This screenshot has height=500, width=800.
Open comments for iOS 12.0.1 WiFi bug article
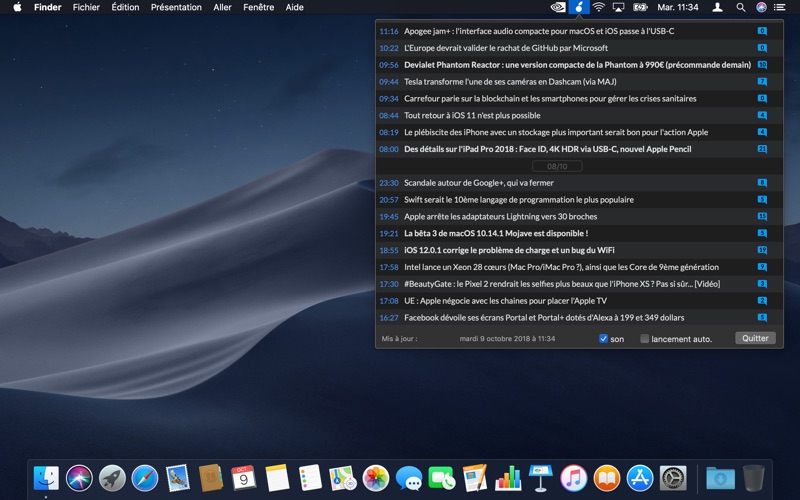click(x=762, y=250)
